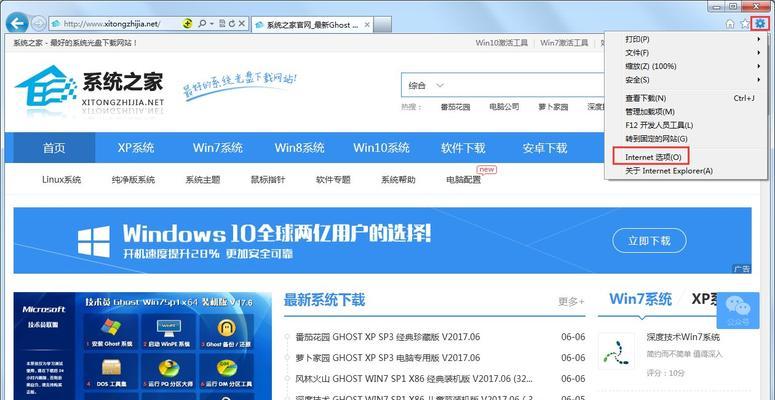Toggle the compatibility view page icon
The height and width of the screenshot is (400, 775).
[222, 23]
